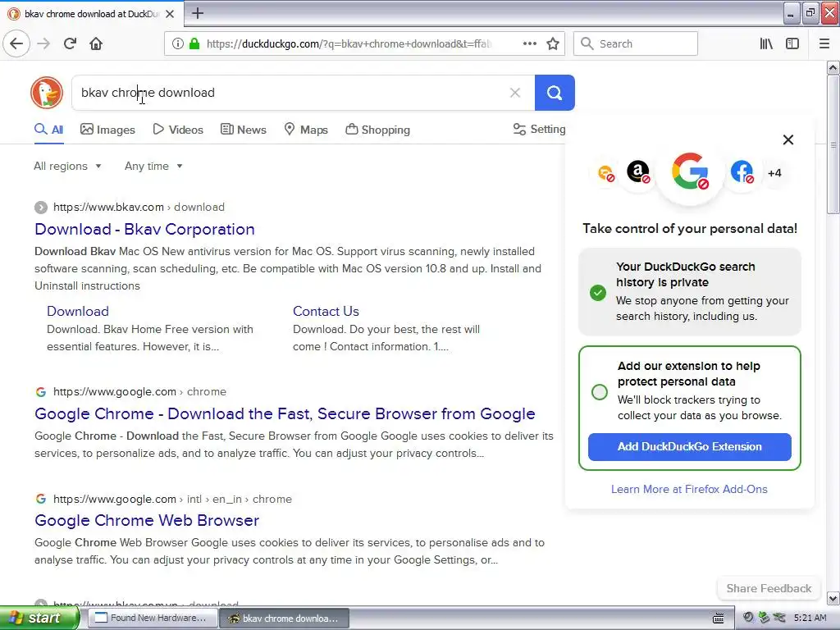Open the Firefox home page
840x630 pixels.
96,43
